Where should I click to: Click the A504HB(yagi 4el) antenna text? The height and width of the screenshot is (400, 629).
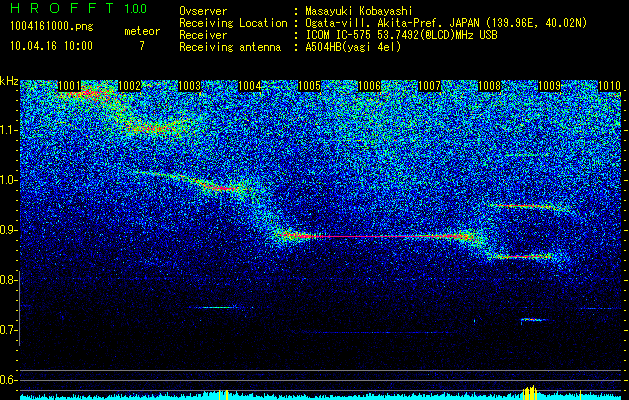(353, 47)
